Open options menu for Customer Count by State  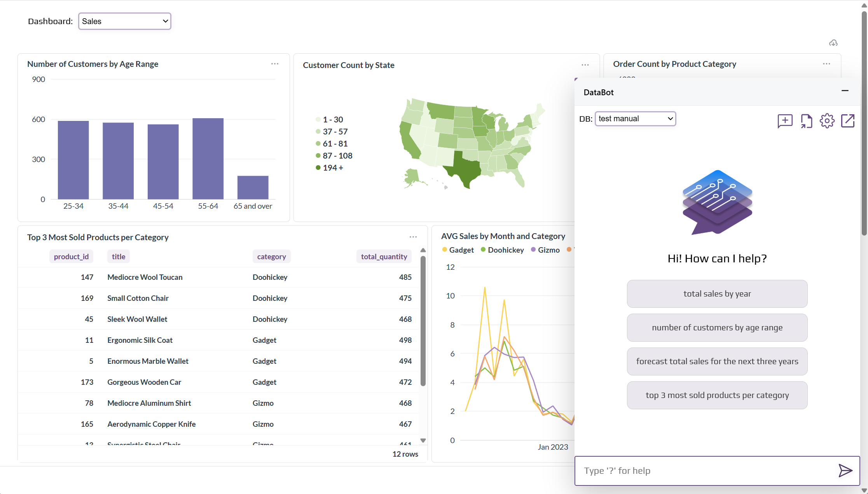pyautogui.click(x=585, y=65)
